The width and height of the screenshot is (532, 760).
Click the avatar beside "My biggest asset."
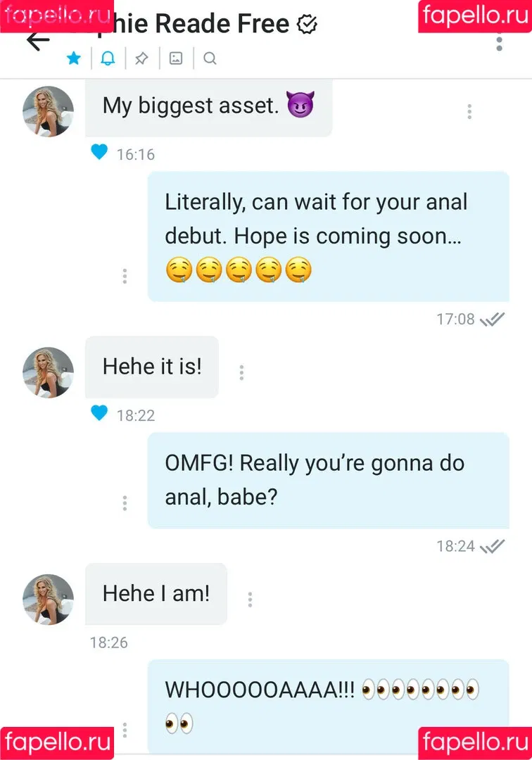pyautogui.click(x=48, y=111)
